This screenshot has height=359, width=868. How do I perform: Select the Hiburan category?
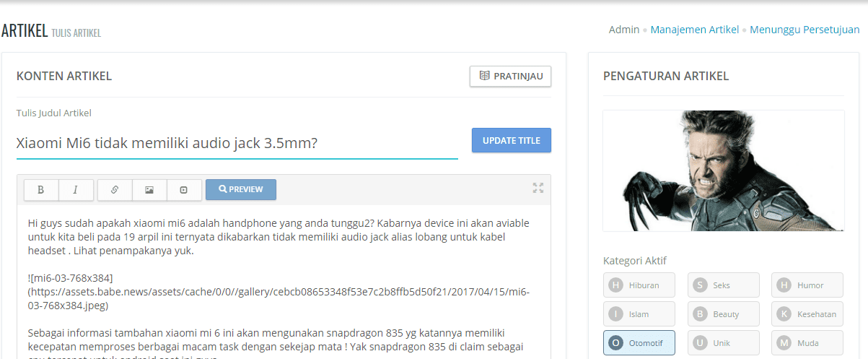click(639, 285)
